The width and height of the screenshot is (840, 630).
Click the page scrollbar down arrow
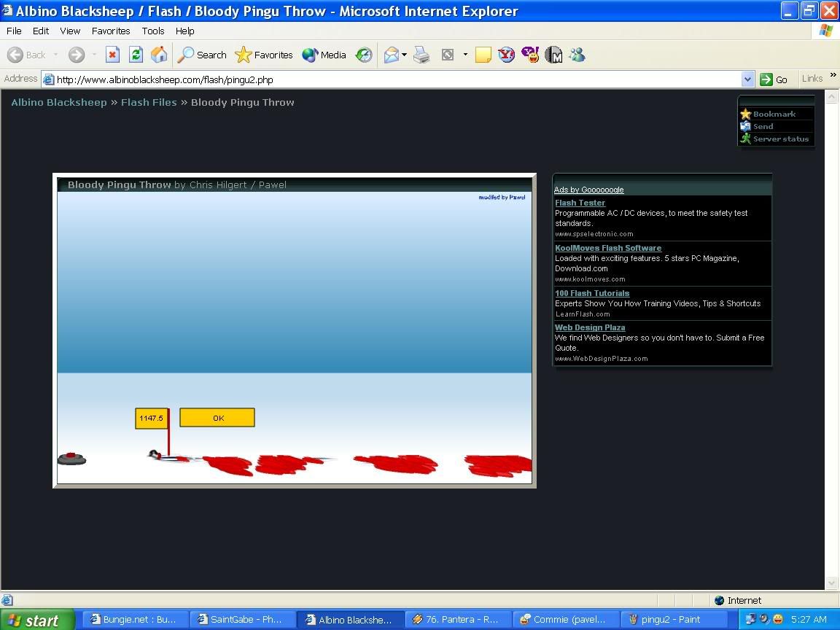pos(831,583)
